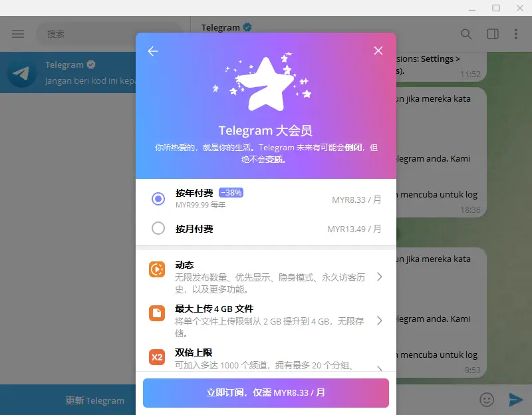
Task: Toggle the right sidebar panel icon
Action: (x=493, y=34)
